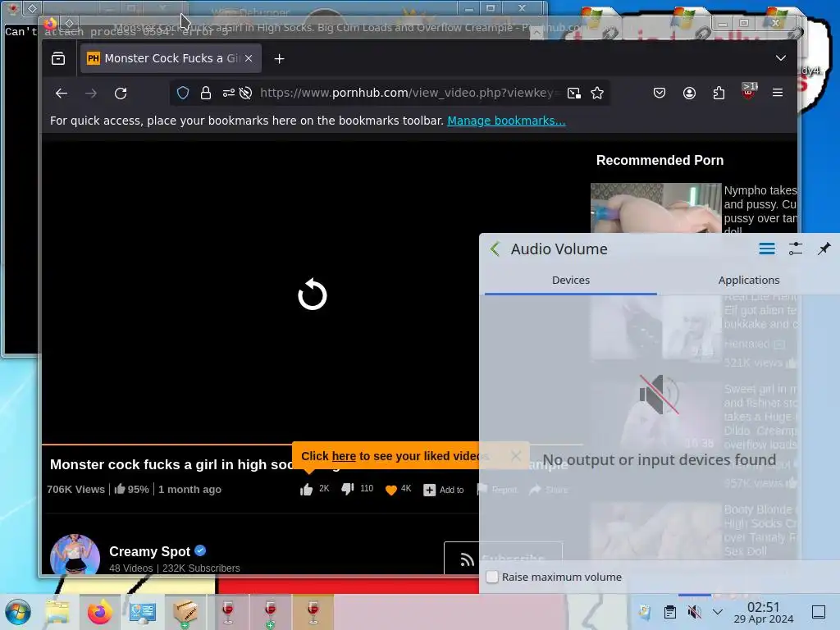The height and width of the screenshot is (630, 840).
Task: Open the Start menu orb
Action: tap(18, 612)
